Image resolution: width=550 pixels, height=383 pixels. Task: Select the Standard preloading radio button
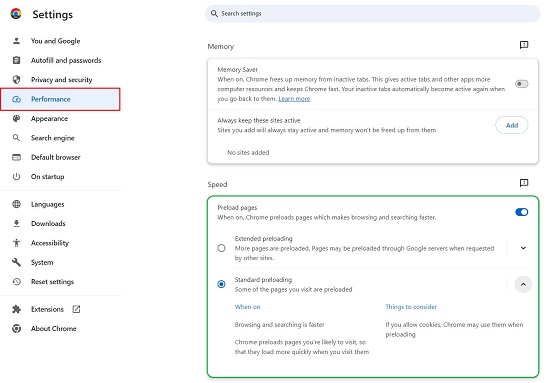[x=221, y=284]
